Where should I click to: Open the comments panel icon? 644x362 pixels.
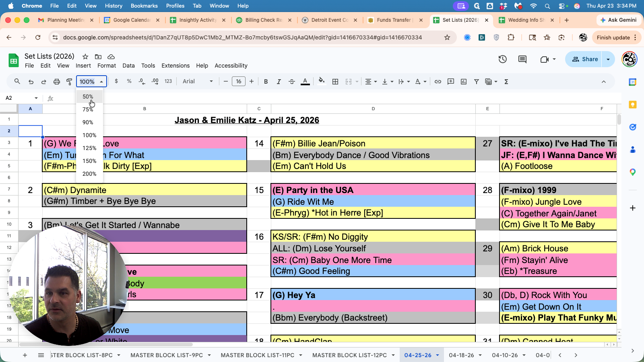[522, 59]
